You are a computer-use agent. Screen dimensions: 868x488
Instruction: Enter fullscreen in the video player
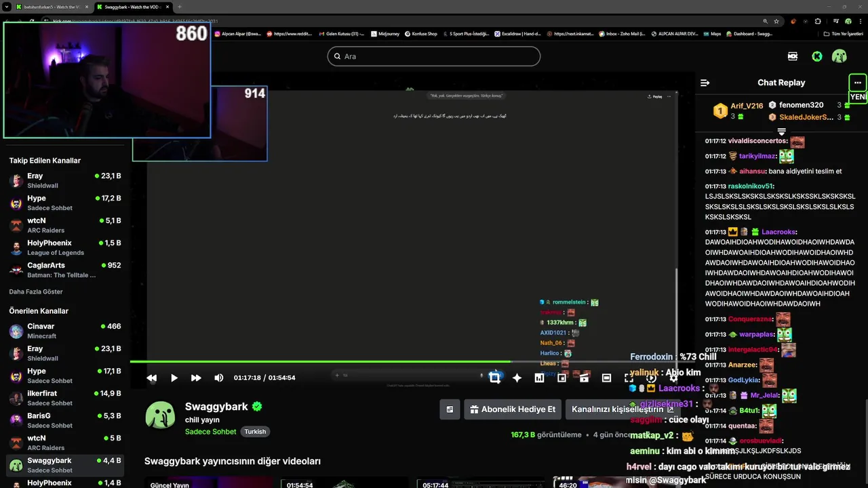point(629,378)
